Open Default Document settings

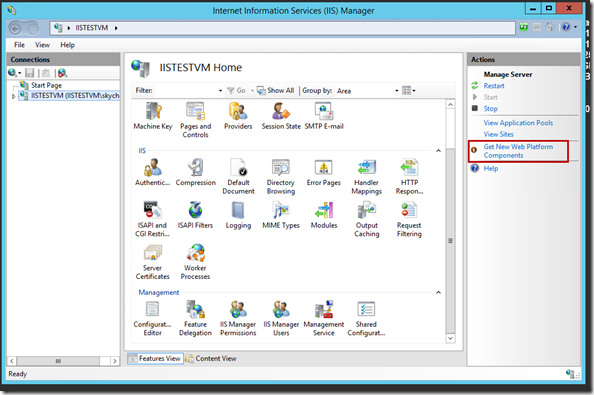[x=238, y=176]
